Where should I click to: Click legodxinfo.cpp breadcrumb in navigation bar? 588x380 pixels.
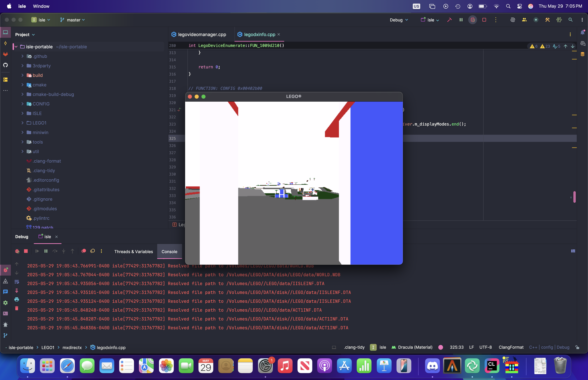(x=108, y=347)
